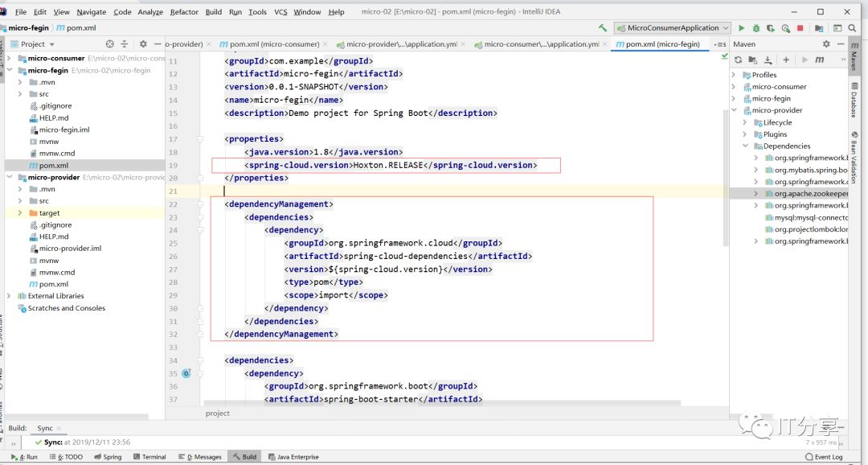This screenshot has height=465, width=868.
Task: Select HELP.md under micro-provider
Action: 54,237
